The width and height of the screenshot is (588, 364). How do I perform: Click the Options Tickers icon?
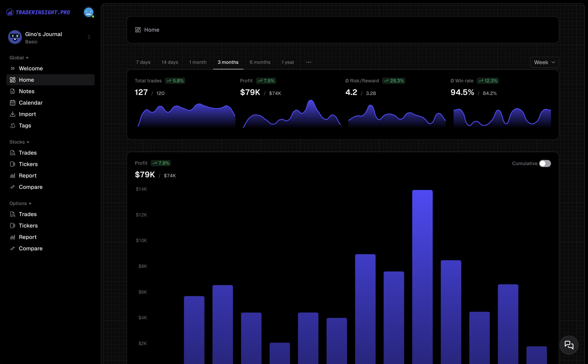(13, 225)
